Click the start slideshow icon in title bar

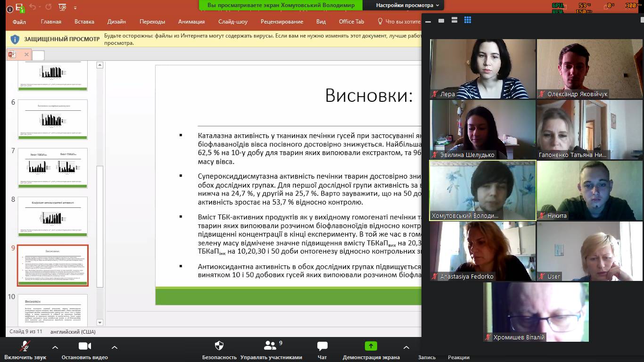(63, 7)
